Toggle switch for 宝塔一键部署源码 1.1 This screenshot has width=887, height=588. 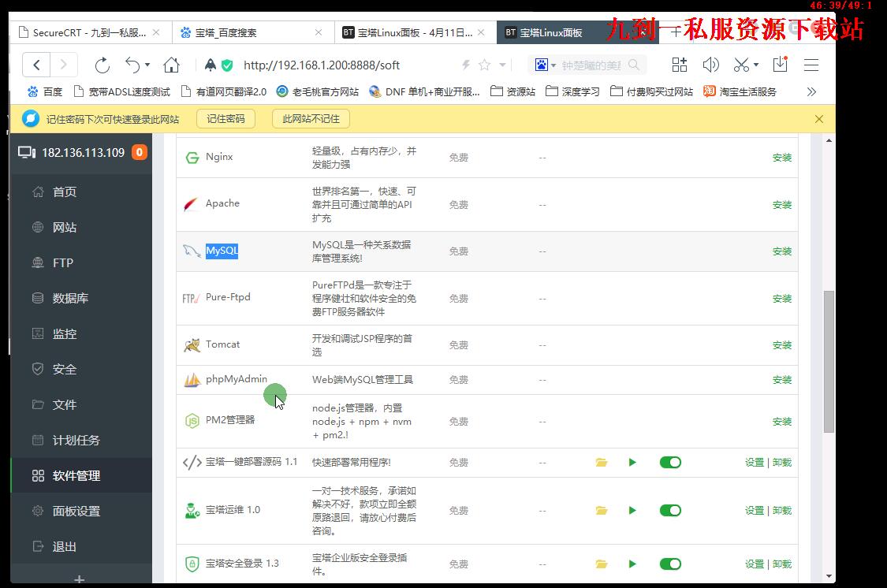coord(670,463)
